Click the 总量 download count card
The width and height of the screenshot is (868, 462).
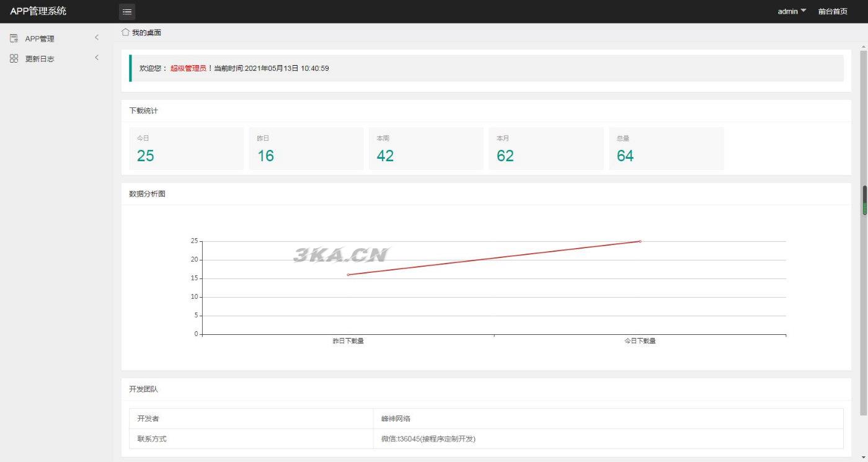[666, 149]
